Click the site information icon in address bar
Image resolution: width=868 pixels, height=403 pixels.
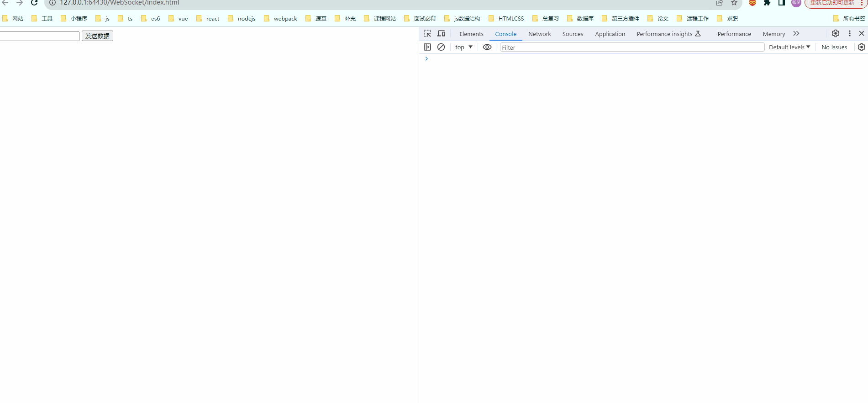tap(53, 3)
